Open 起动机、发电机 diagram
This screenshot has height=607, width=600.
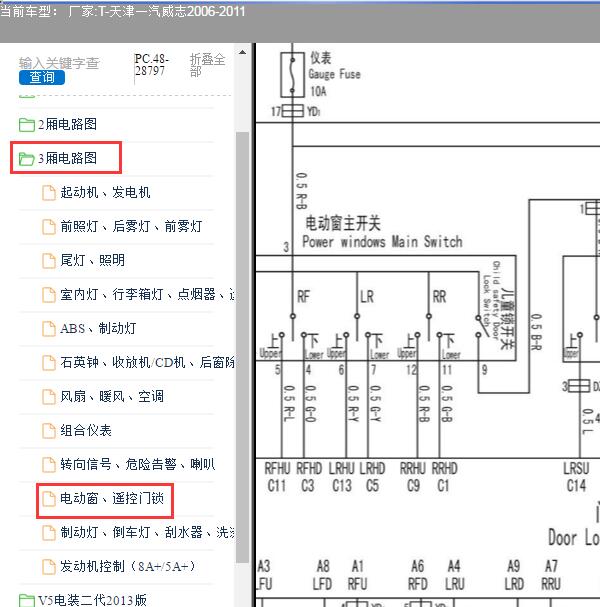pos(105,192)
